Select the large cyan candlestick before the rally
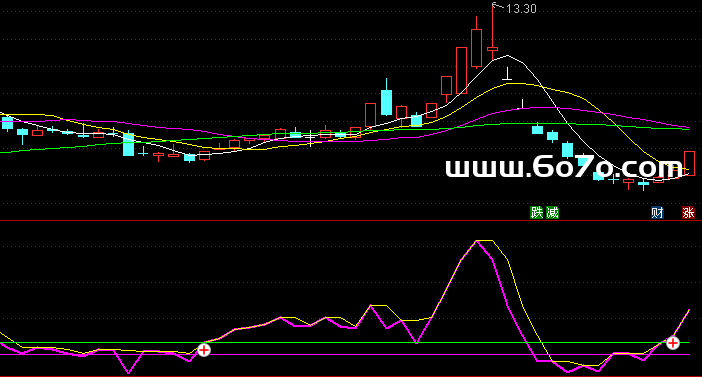 pyautogui.click(x=386, y=103)
